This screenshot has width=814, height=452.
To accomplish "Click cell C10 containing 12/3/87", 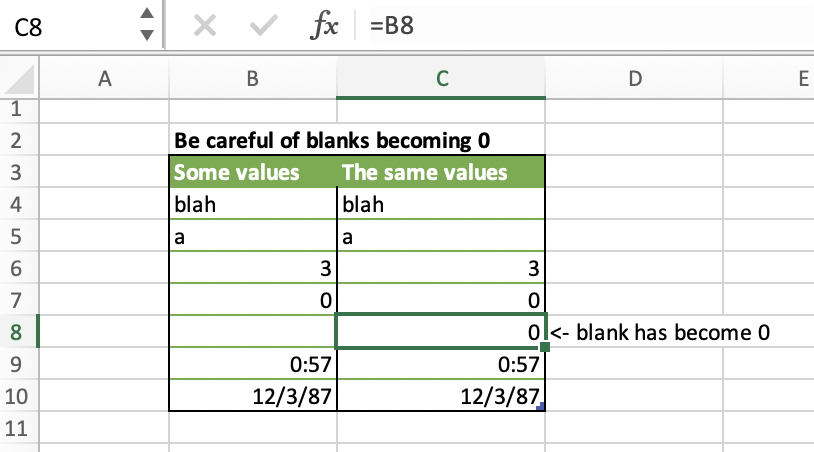I will [441, 396].
